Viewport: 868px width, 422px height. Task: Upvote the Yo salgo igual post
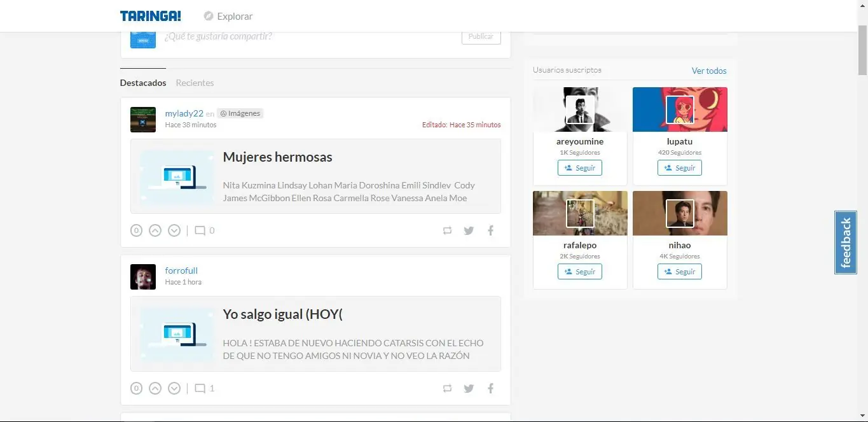(155, 388)
